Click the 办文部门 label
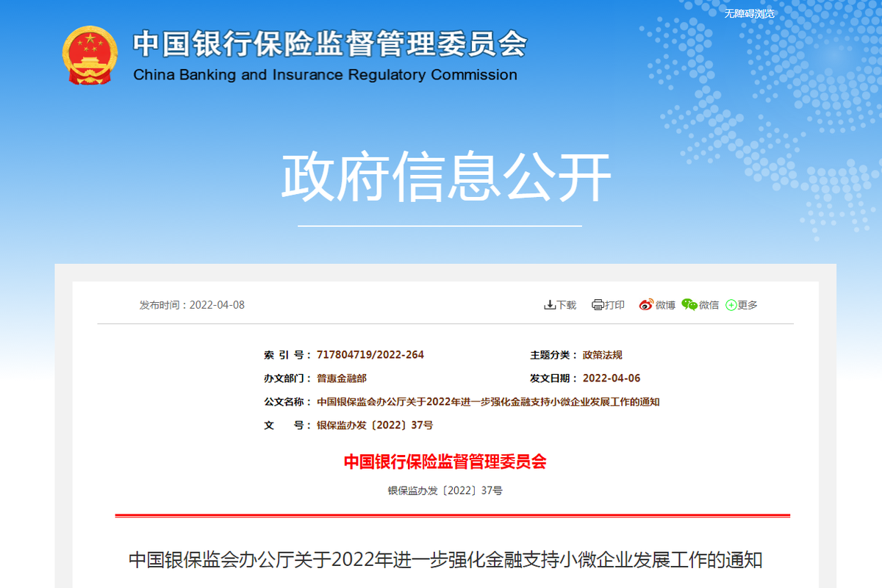 (287, 379)
